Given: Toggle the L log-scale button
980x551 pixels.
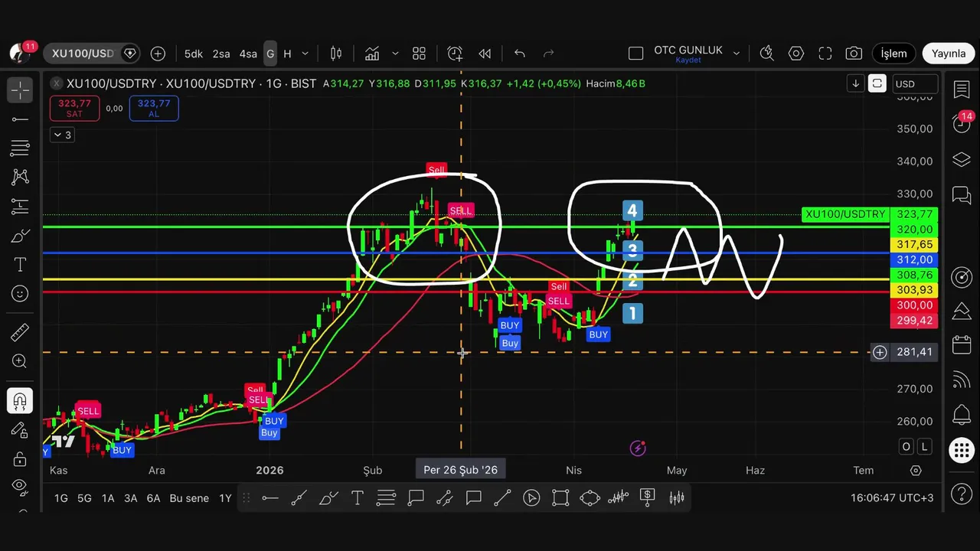Looking at the screenshot, I should 925,446.
